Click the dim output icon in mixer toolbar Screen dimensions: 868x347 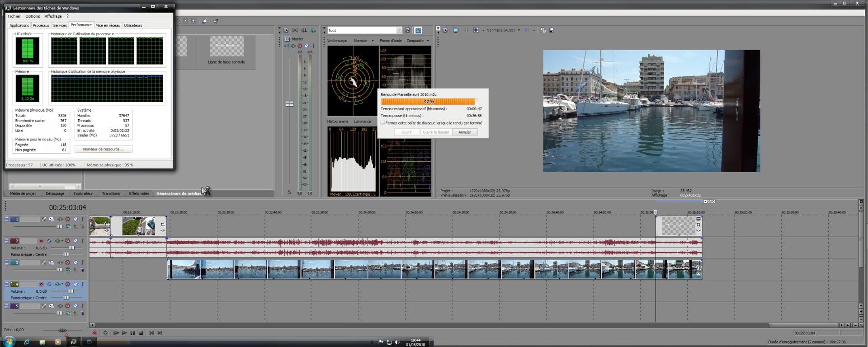tap(304, 30)
